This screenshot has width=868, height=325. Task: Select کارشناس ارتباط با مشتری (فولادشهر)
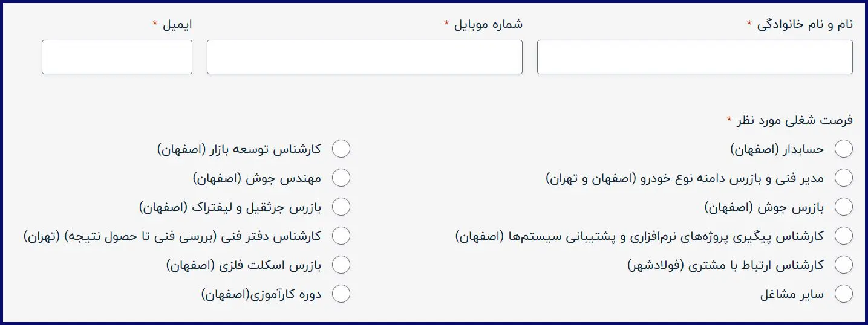[x=843, y=265]
